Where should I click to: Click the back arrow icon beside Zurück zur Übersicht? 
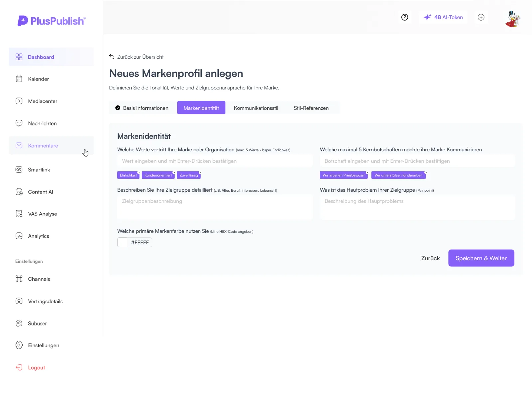112,57
